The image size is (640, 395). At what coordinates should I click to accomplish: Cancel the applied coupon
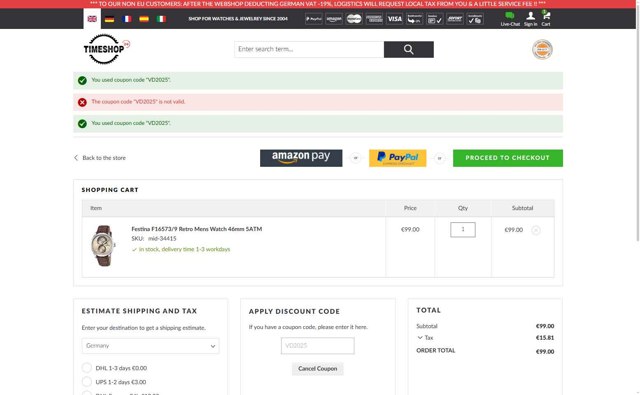click(x=318, y=368)
